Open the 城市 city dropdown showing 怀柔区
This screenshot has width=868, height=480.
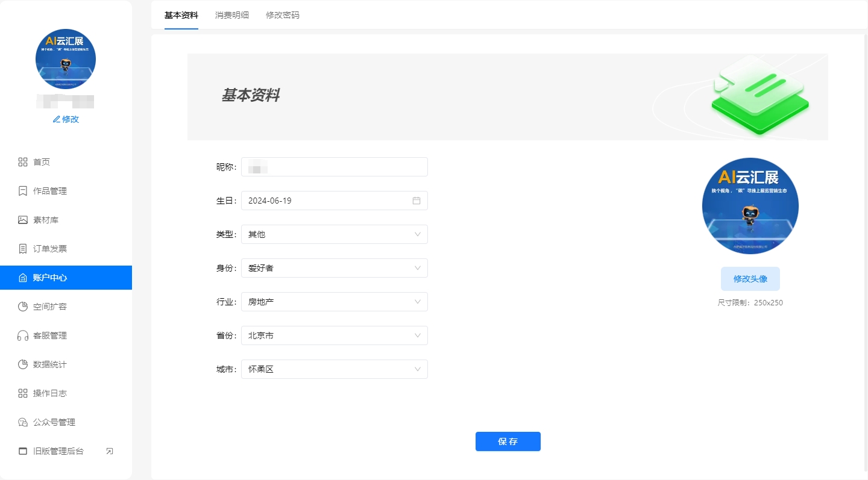(x=417, y=369)
